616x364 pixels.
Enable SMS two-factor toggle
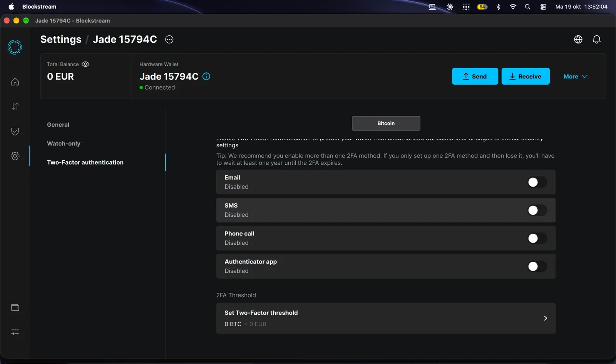click(x=537, y=210)
